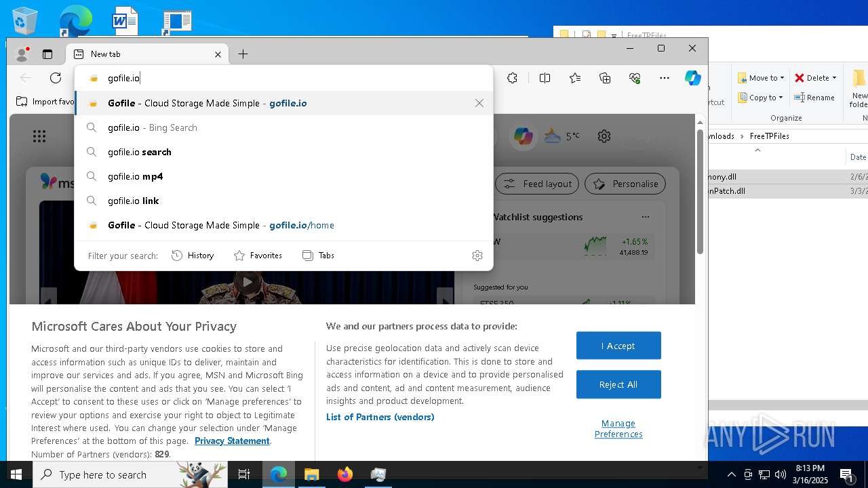This screenshot has width=868, height=488.
Task: Reject all cookies
Action: pyautogui.click(x=618, y=384)
